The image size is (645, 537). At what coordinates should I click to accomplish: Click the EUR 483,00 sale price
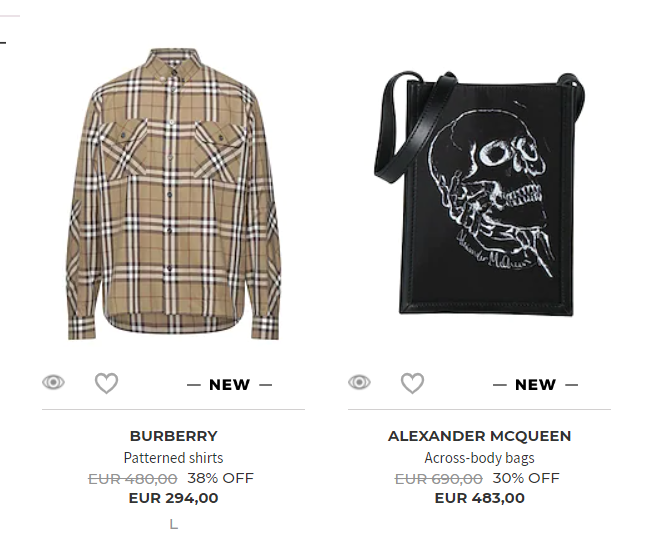[x=480, y=498]
